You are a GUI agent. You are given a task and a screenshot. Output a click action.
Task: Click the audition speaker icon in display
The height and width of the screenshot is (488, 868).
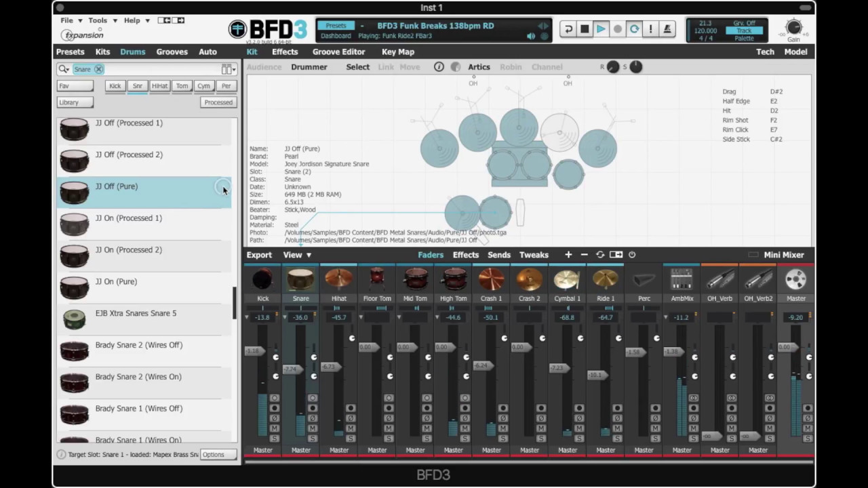531,36
